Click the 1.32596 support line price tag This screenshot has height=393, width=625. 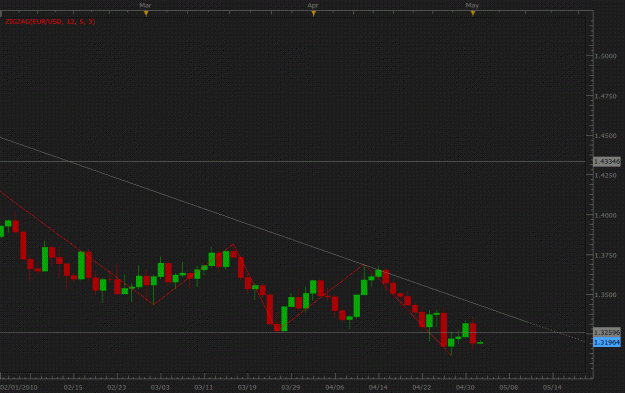[607, 332]
